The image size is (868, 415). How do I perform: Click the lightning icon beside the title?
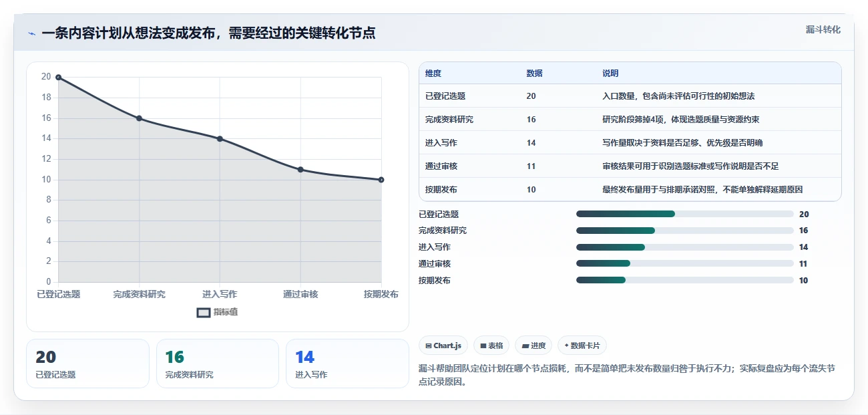point(31,33)
